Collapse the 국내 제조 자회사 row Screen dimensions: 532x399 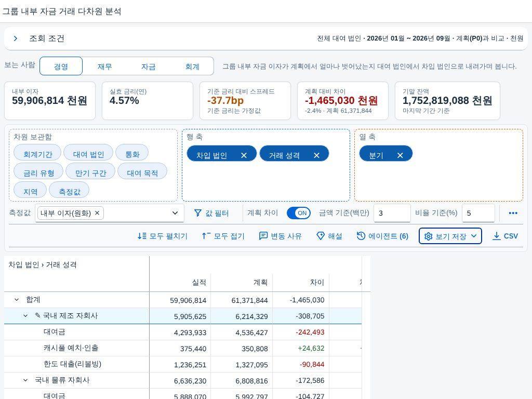click(25, 316)
